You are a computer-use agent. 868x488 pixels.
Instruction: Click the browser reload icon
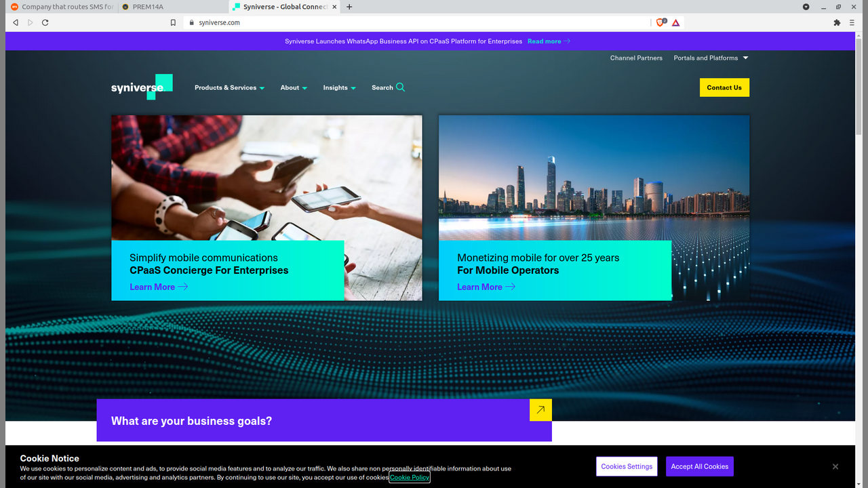click(45, 22)
